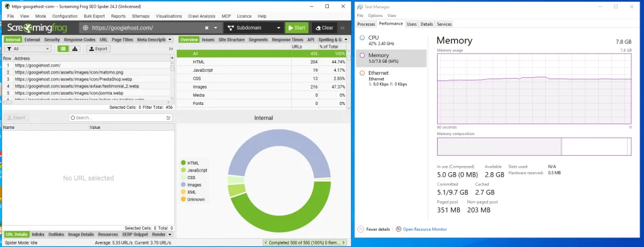Open the View menu in Task Manager
644x247 pixels.
click(x=392, y=16)
